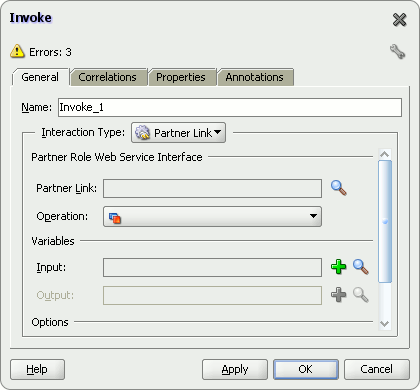Expand the Operation dropdown list
Viewport: 420px width, 390px height.
[212, 217]
